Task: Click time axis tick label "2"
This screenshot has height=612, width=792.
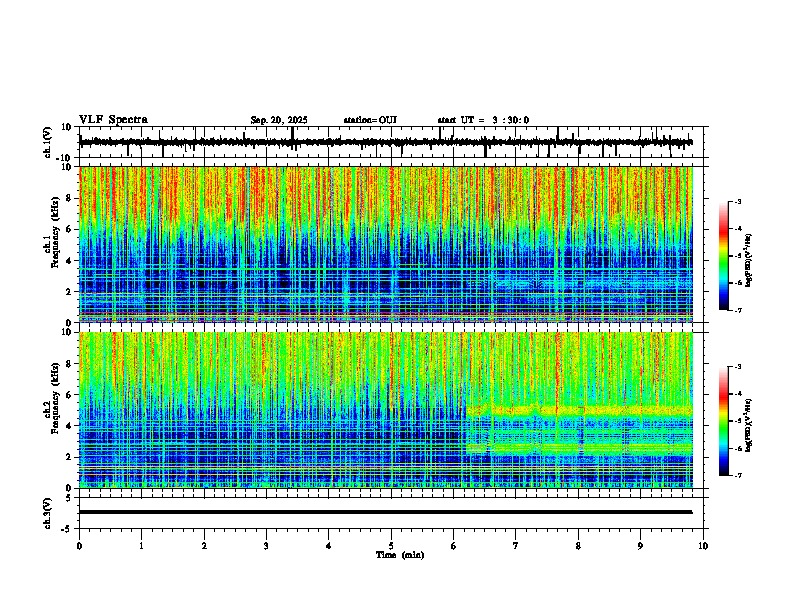Action: tap(204, 546)
